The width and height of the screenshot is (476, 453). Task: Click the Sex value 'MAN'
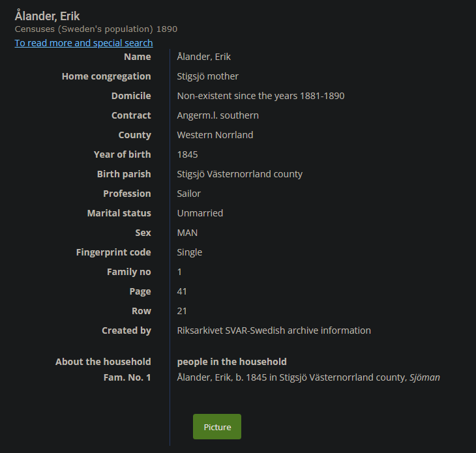click(x=188, y=233)
